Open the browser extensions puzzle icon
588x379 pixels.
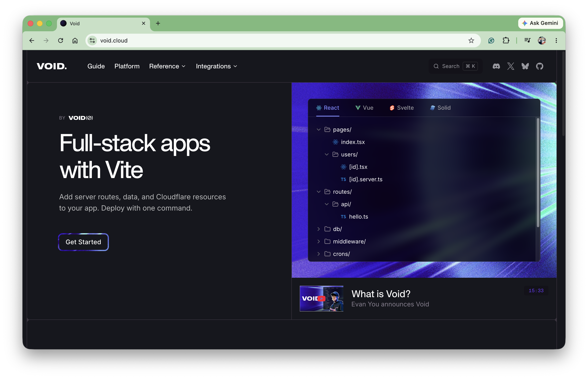tap(506, 41)
